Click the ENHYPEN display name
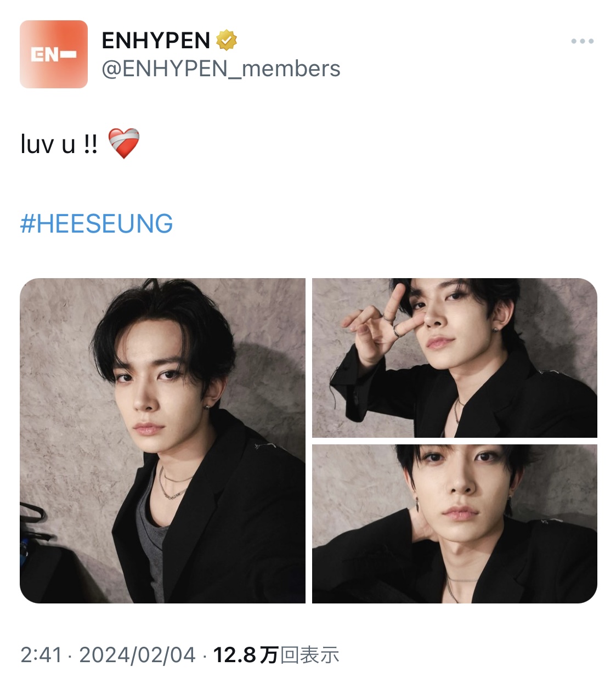Screen dimensions: 616x683 (x=156, y=41)
